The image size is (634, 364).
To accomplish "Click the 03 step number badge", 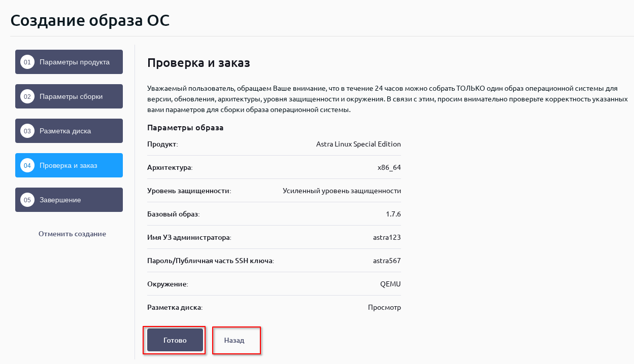I will click(27, 131).
